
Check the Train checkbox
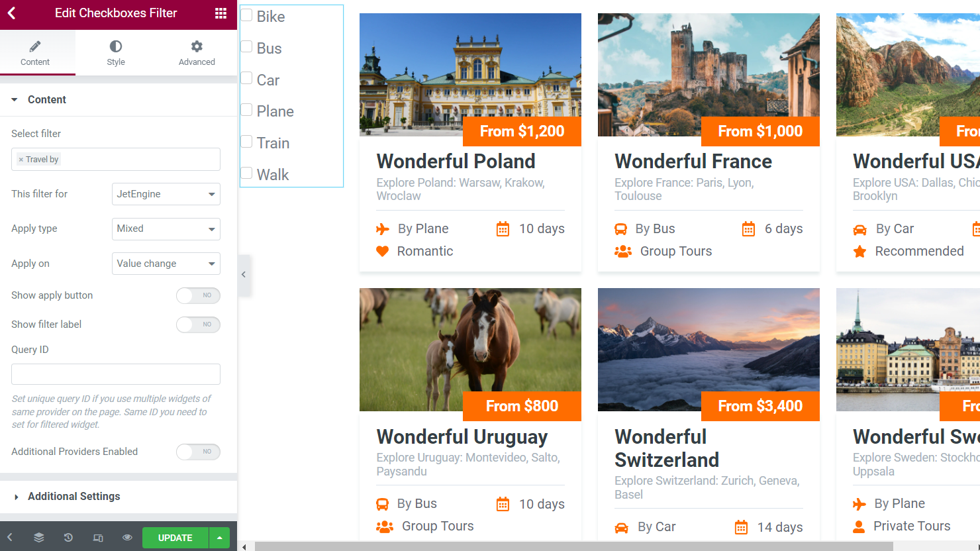click(x=246, y=142)
